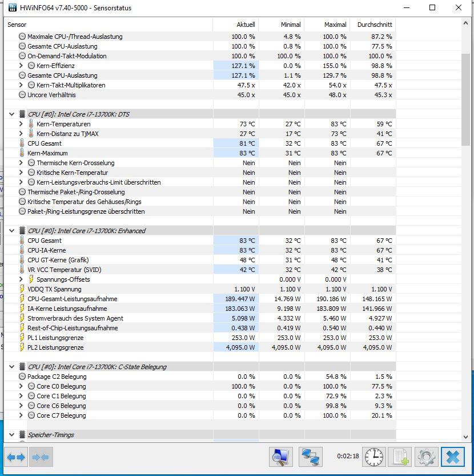The image size is (474, 476).
Task: Collapse the Speicher-Timings section
Action: pos(11,435)
